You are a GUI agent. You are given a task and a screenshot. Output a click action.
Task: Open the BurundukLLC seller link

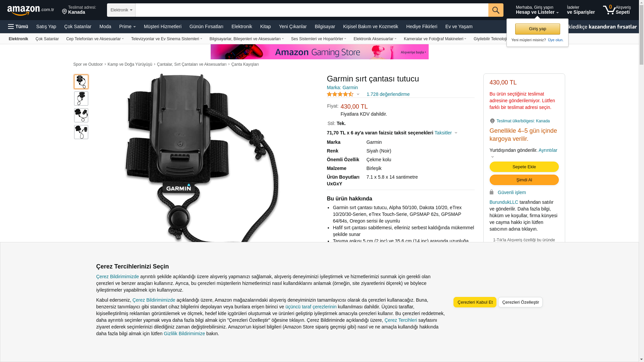coord(504,202)
